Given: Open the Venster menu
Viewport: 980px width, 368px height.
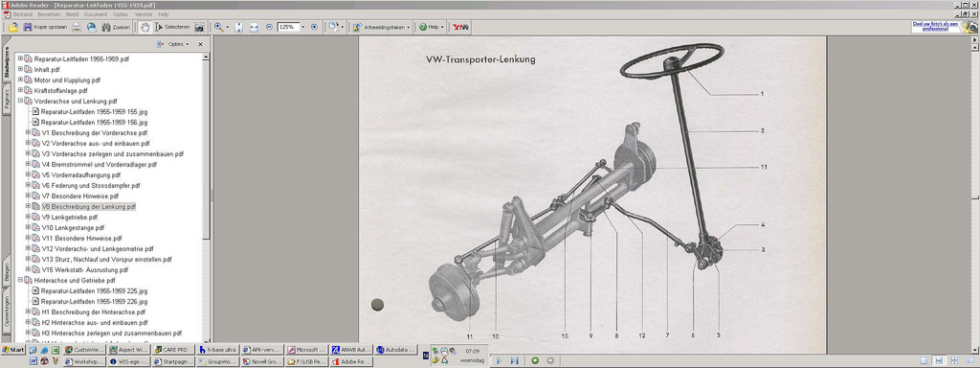Looking at the screenshot, I should 144,13.
